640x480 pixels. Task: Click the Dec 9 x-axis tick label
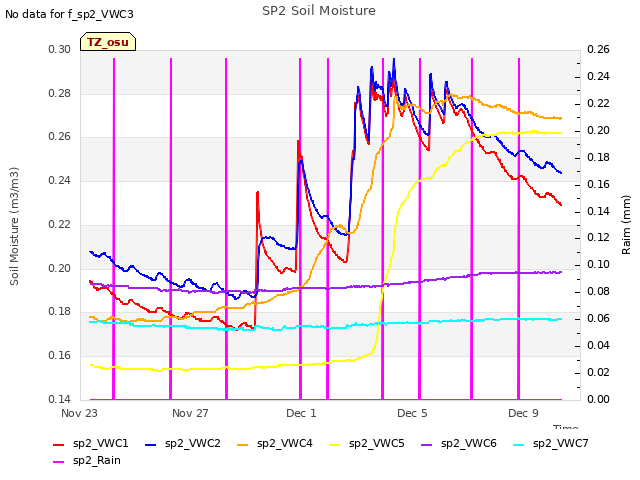pos(523,413)
